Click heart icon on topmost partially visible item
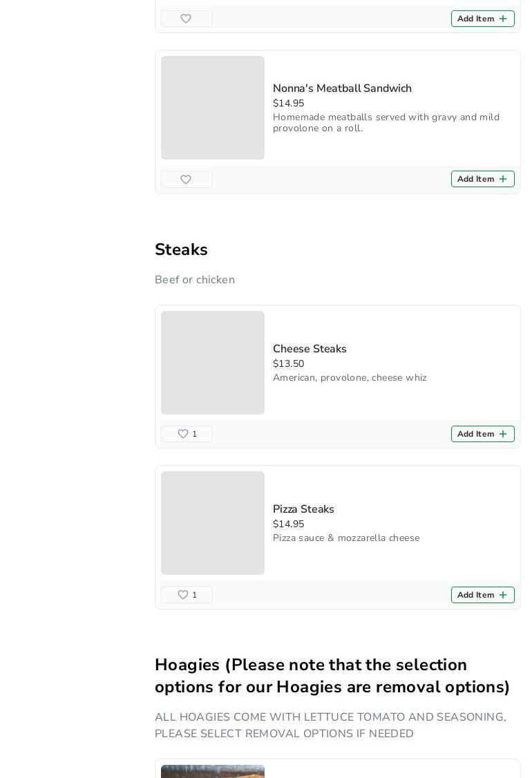Image resolution: width=532 pixels, height=778 pixels. pyautogui.click(x=186, y=19)
